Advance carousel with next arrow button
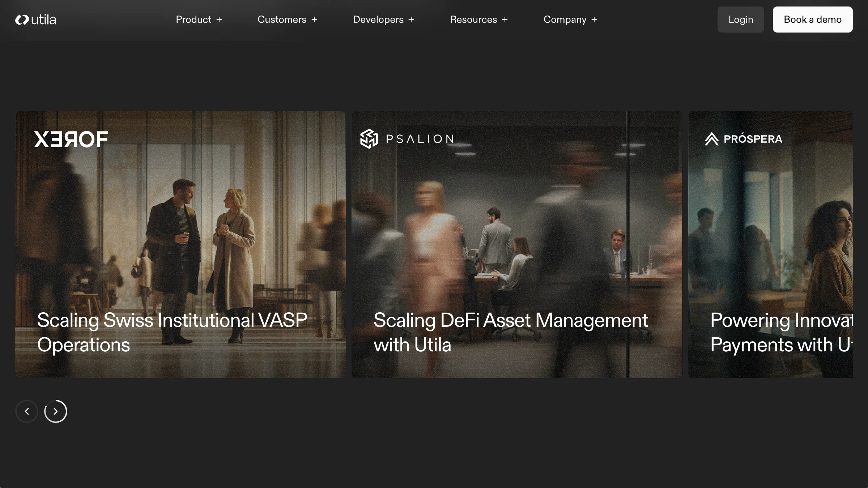 coord(56,411)
